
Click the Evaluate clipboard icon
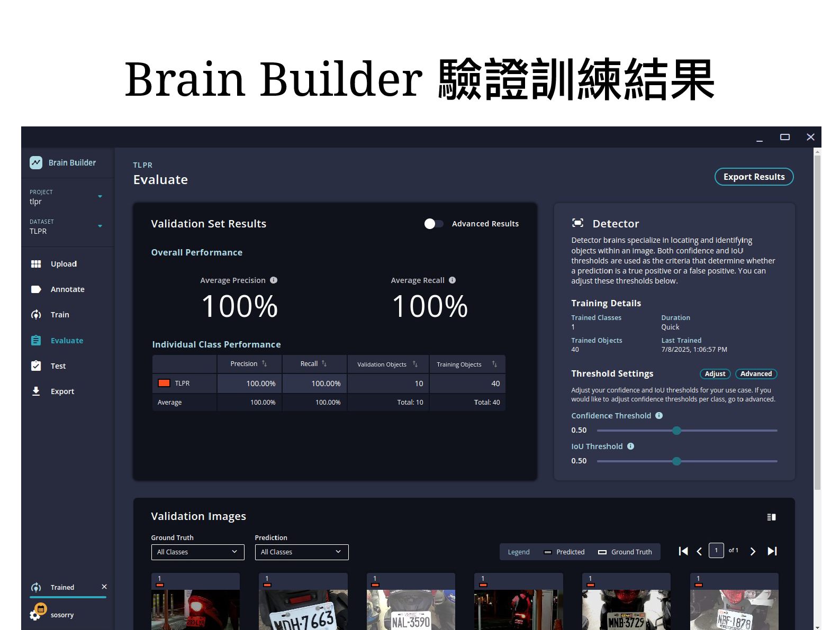click(36, 341)
